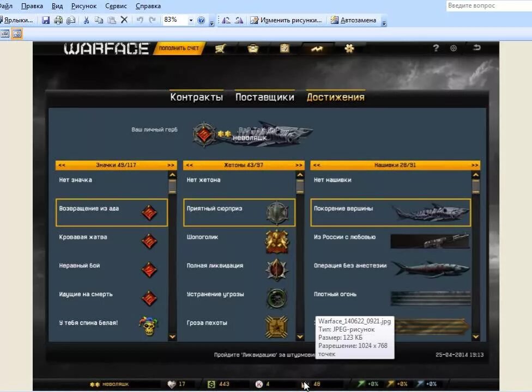Select Операция без анестезии stripe
The height and width of the screenshot is (392, 532).
(x=390, y=269)
